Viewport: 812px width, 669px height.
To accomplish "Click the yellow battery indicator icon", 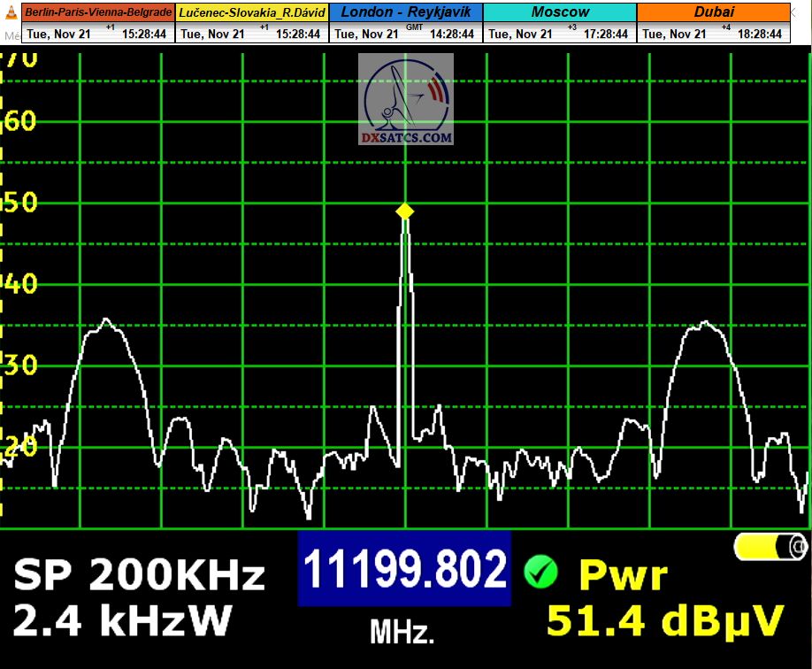I will click(771, 546).
